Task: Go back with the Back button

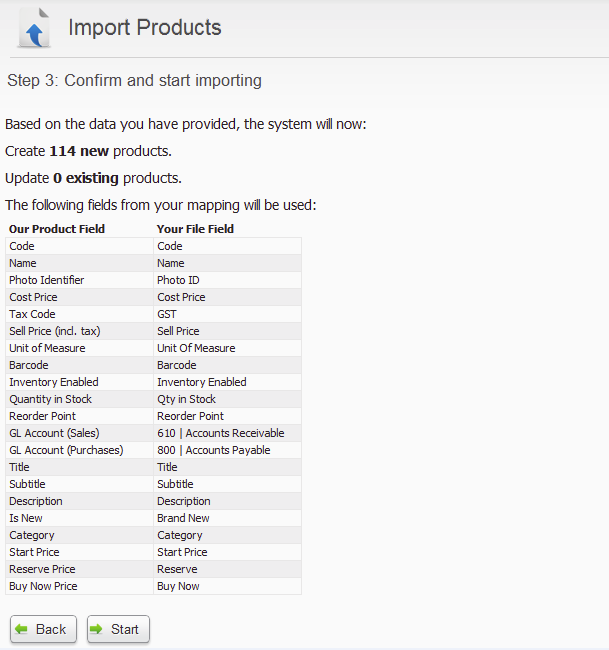Action: click(44, 629)
